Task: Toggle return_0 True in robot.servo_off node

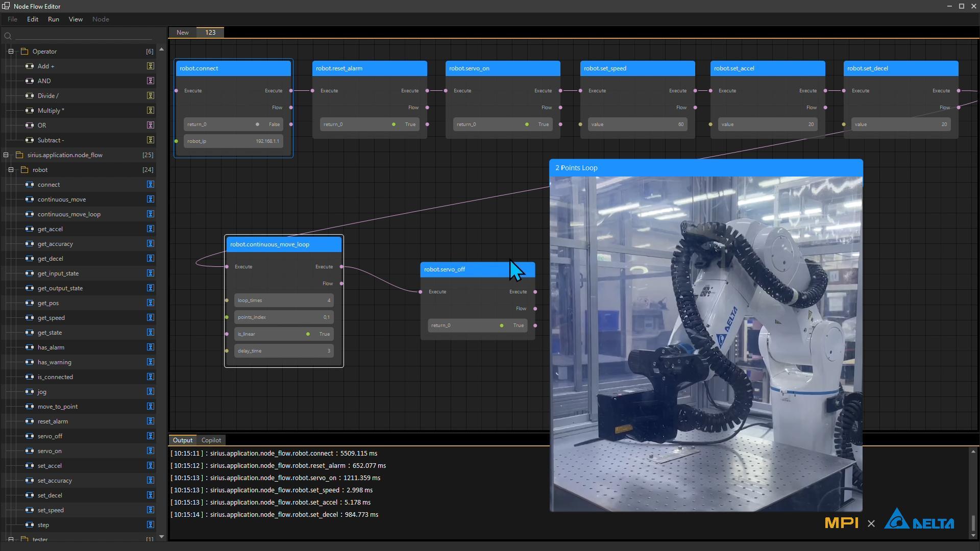Action: tap(502, 325)
